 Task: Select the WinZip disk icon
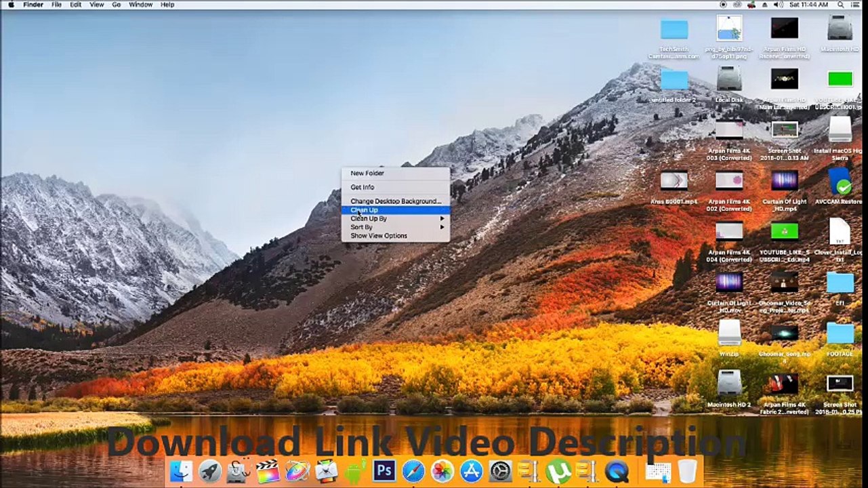(x=729, y=332)
